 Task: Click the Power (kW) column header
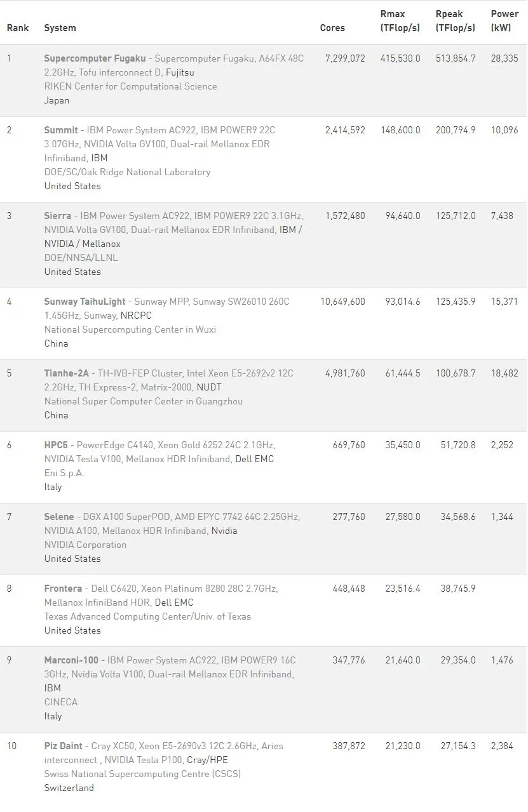[x=504, y=21]
